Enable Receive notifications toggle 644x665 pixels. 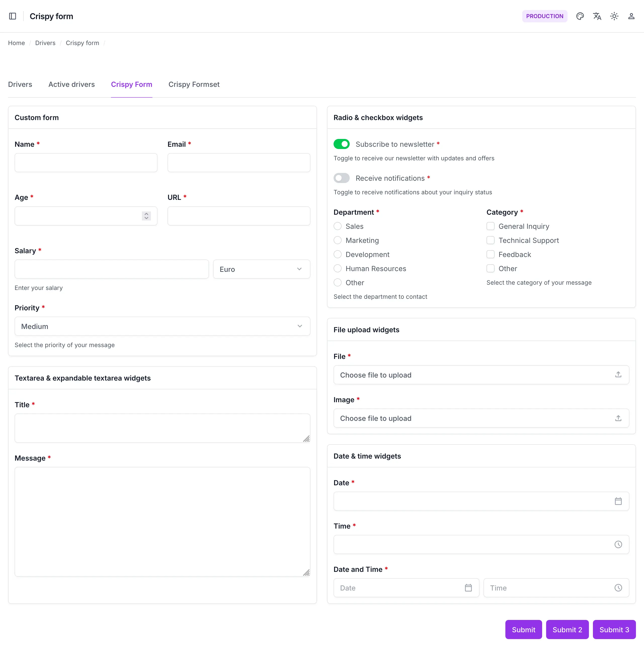tap(342, 178)
